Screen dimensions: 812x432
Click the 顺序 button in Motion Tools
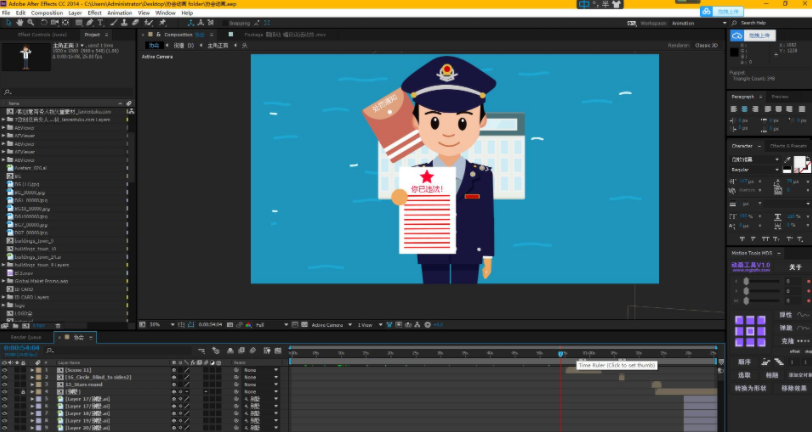click(744, 362)
